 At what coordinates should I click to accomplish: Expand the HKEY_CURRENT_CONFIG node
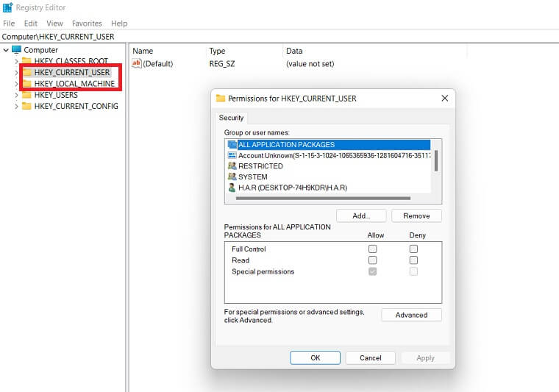16,106
